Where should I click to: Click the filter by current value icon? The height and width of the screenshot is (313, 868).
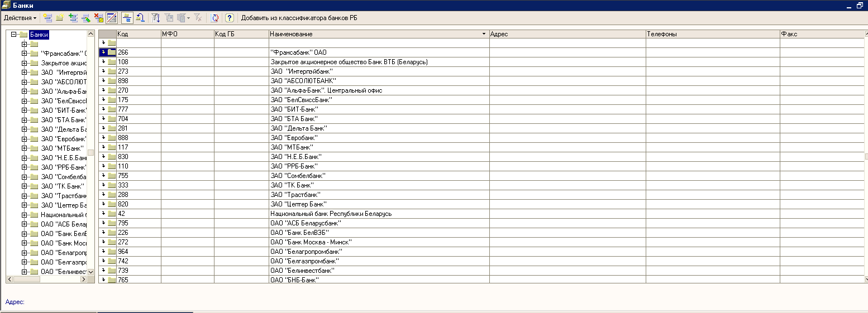coord(169,18)
